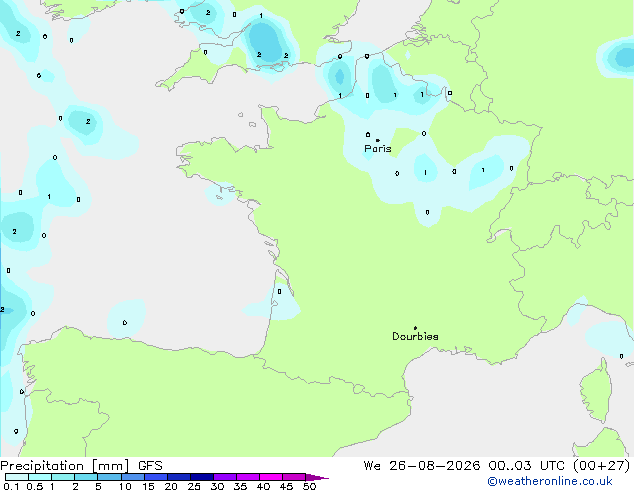Pick the 2–5 mm legend swatch

click(x=86, y=477)
